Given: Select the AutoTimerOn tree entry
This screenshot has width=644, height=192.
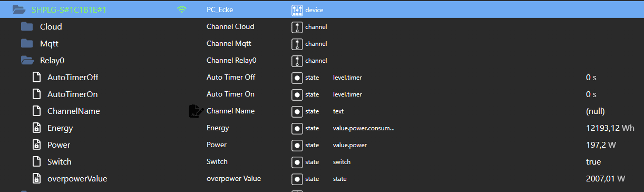Looking at the screenshot, I should coord(72,94).
